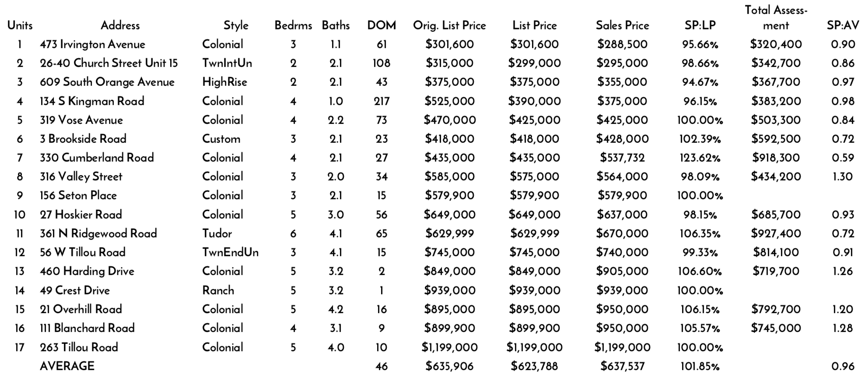Select the AVERAGE row label
The image size is (868, 382).
pos(67,366)
